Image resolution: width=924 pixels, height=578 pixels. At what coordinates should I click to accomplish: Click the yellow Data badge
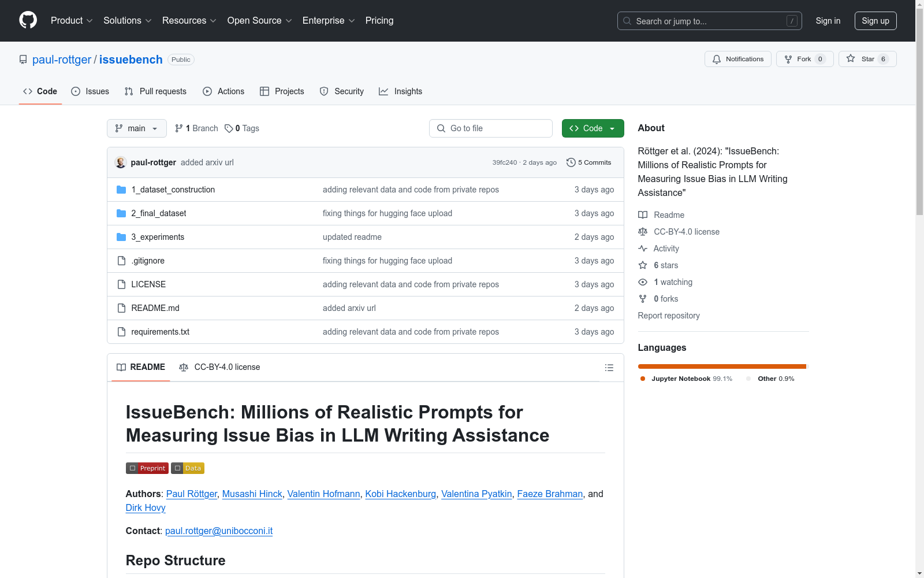pyautogui.click(x=188, y=468)
